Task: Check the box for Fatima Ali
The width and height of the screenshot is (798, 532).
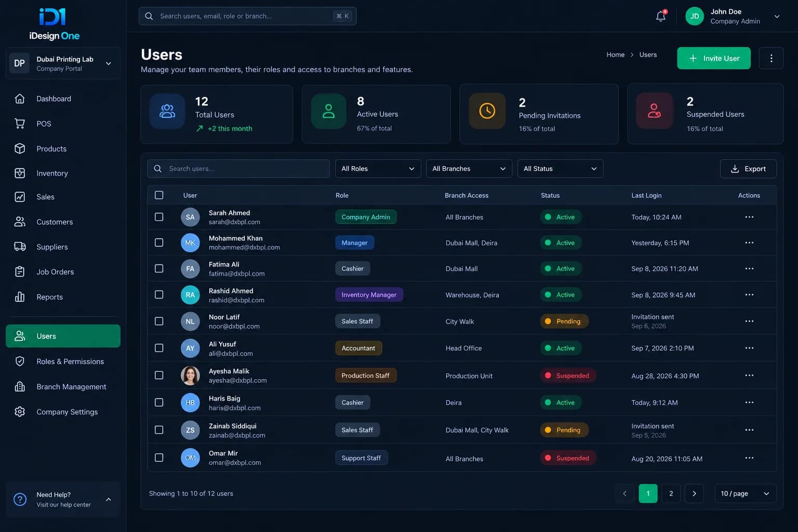Action: click(x=159, y=269)
